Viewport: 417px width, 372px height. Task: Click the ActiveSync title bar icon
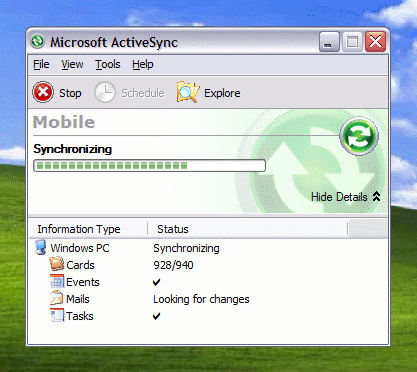38,42
